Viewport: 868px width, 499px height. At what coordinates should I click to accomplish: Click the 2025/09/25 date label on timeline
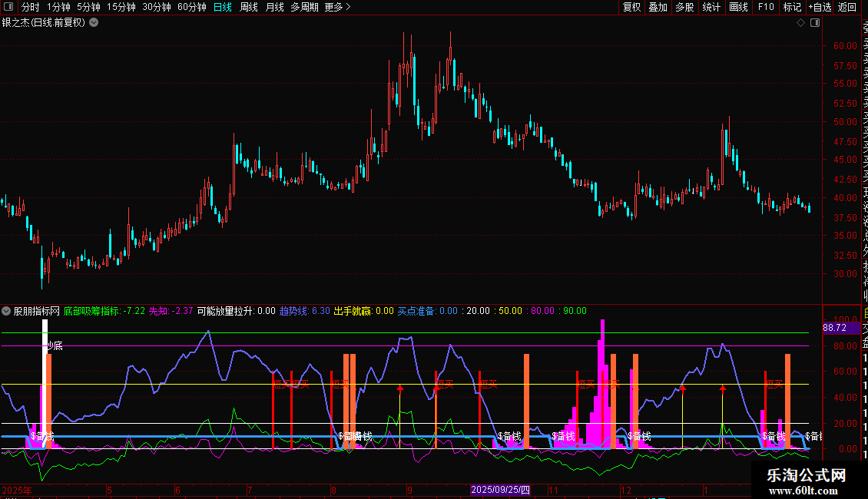pos(500,490)
